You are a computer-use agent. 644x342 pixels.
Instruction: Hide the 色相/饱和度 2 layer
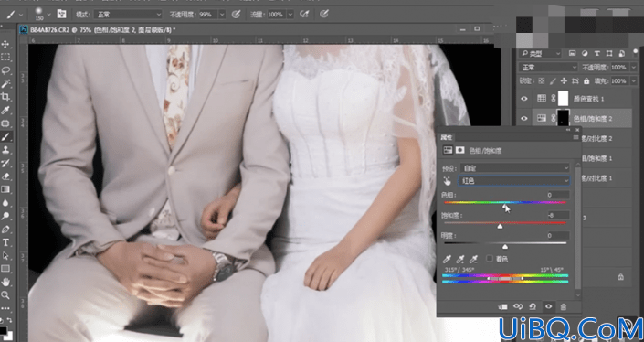pos(524,118)
